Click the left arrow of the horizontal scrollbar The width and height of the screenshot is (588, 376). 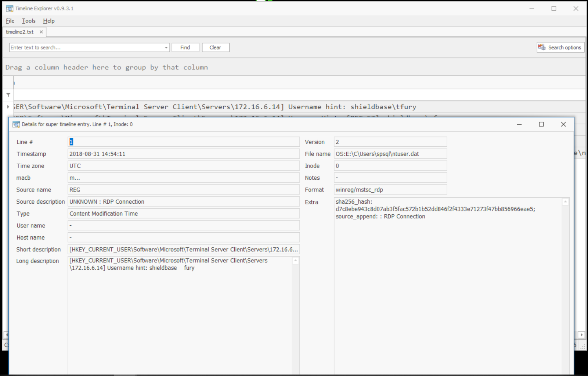pyautogui.click(x=6, y=335)
